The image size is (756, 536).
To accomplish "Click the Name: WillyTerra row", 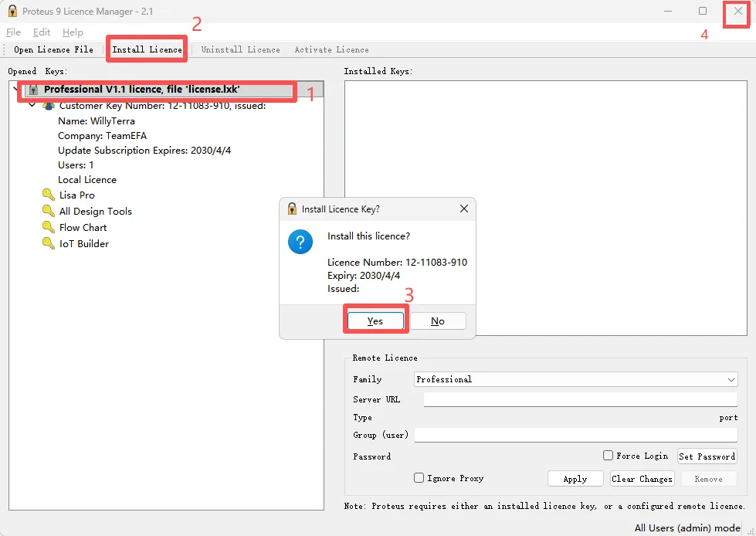I will 97,121.
